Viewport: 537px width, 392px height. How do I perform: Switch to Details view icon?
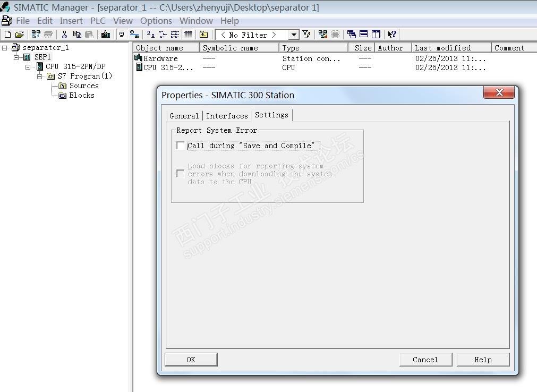click(187, 34)
